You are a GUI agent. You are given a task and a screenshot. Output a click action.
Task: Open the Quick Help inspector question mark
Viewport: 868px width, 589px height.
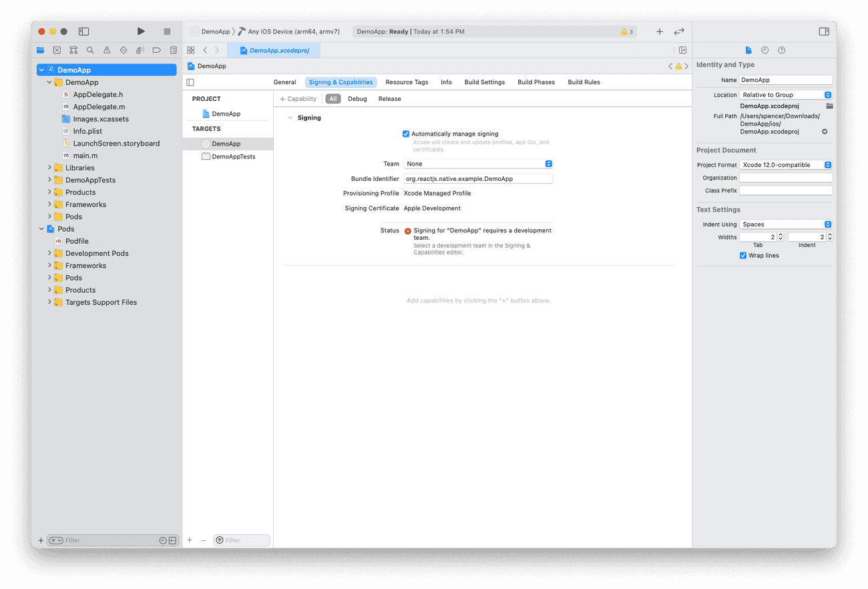tap(781, 49)
